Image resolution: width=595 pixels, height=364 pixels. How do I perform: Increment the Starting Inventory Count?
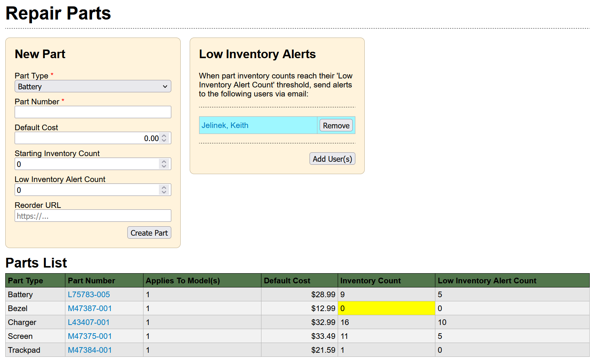[x=164, y=162]
